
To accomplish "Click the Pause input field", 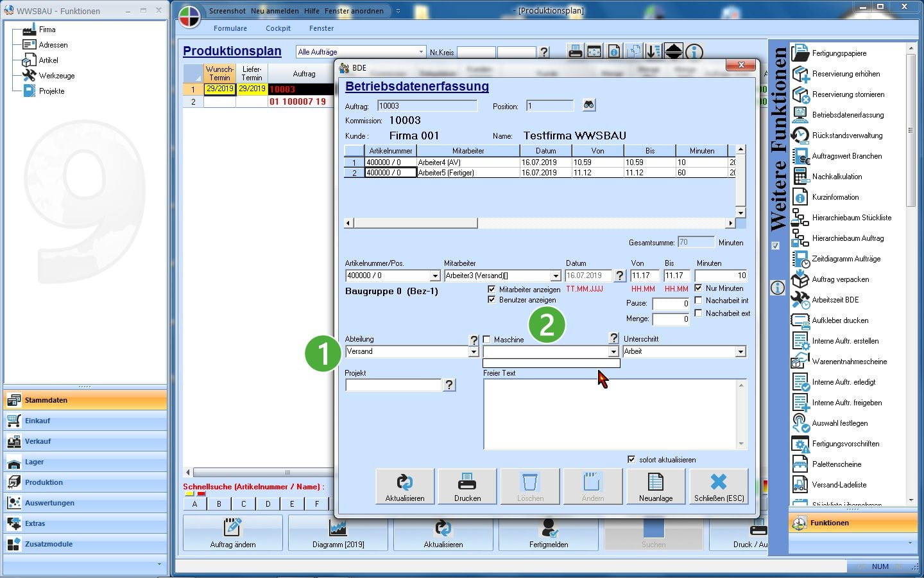I will tap(671, 303).
